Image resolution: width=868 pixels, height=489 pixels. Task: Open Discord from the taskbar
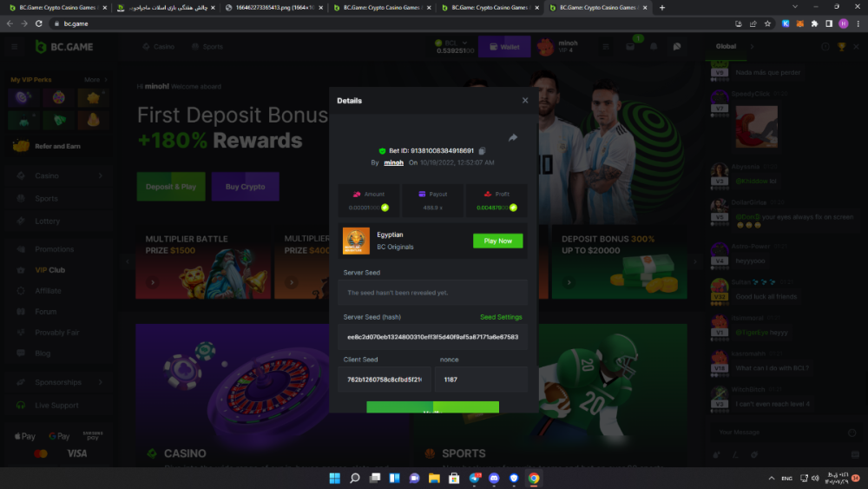tap(494, 478)
